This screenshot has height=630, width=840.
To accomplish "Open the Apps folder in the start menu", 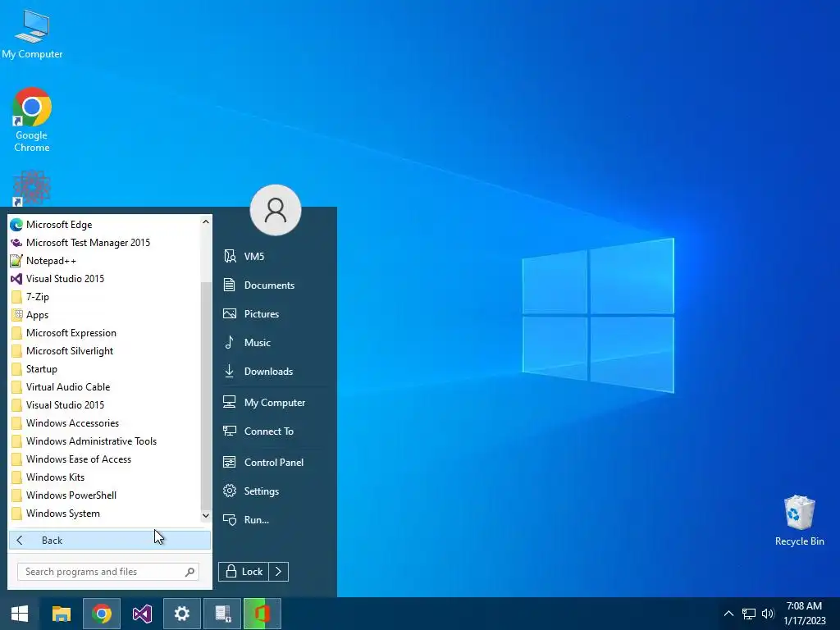I will (104, 315).
